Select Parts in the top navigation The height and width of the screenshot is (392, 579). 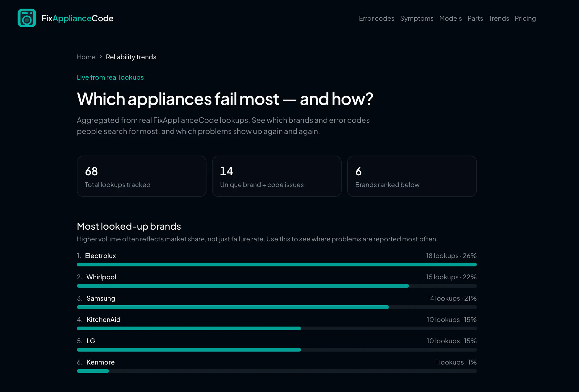[x=475, y=18]
